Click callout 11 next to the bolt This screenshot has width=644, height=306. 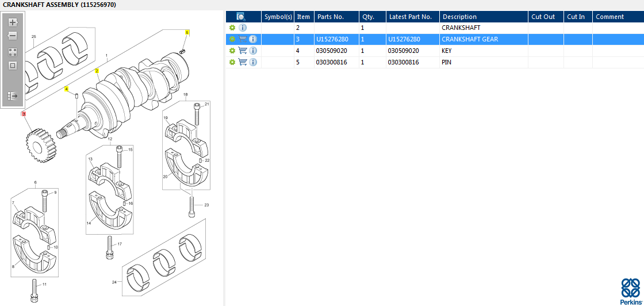(44, 284)
